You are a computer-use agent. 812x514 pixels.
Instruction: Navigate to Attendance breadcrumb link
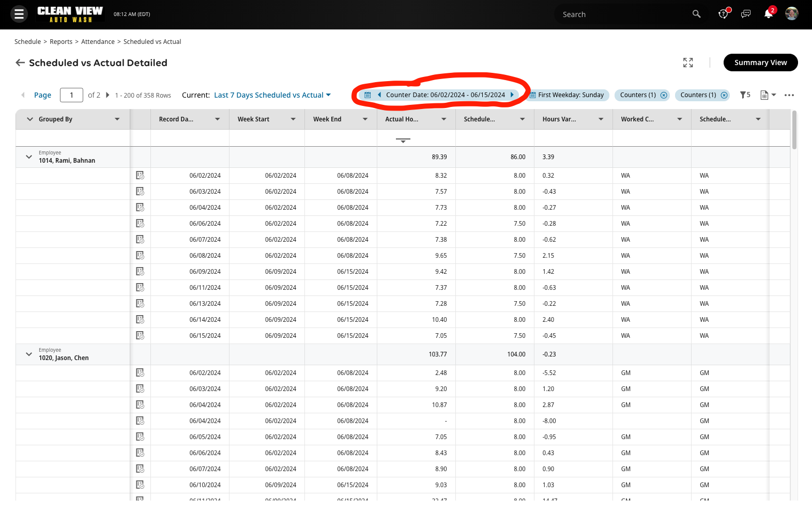(98, 42)
